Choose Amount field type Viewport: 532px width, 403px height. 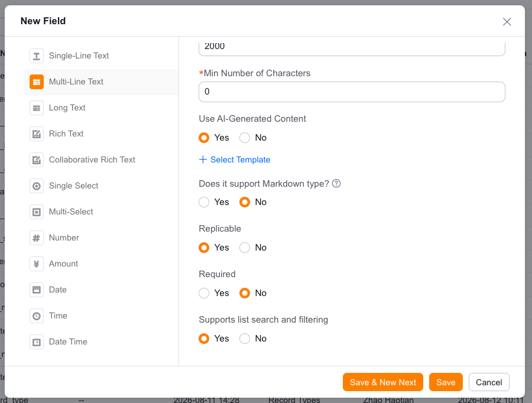pos(101,264)
